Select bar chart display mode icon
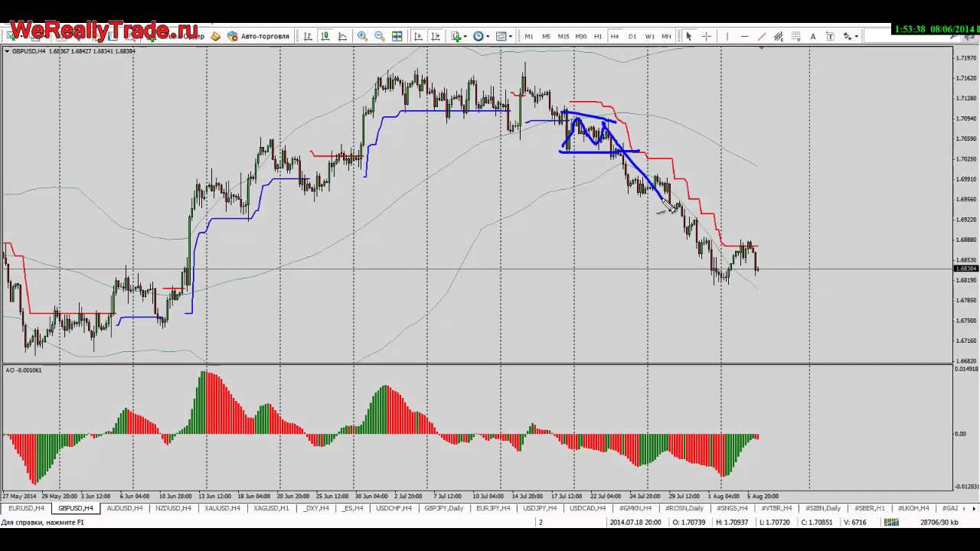 pos(308,36)
